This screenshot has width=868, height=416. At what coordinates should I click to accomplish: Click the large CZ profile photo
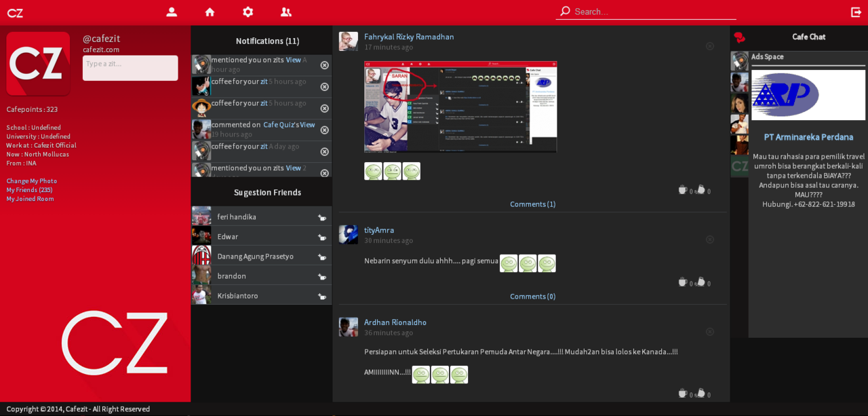coord(38,64)
